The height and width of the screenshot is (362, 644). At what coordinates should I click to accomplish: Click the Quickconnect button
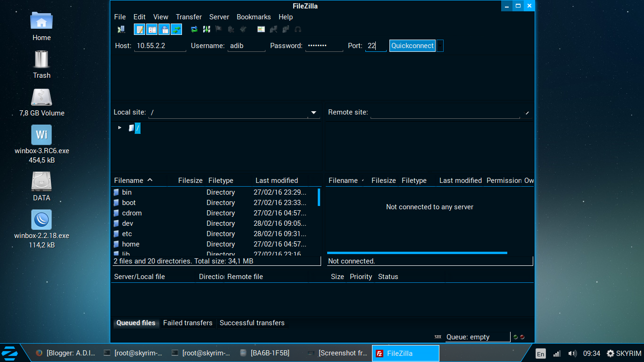pos(413,46)
